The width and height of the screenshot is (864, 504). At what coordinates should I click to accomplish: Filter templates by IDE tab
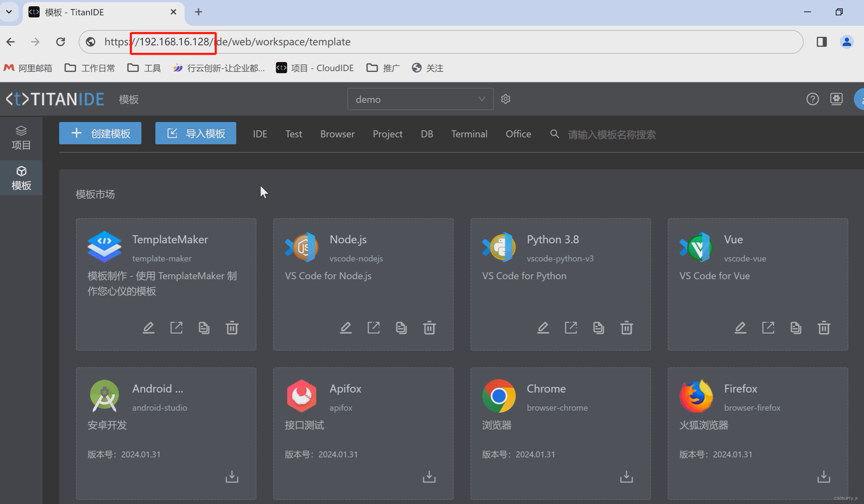(x=260, y=134)
